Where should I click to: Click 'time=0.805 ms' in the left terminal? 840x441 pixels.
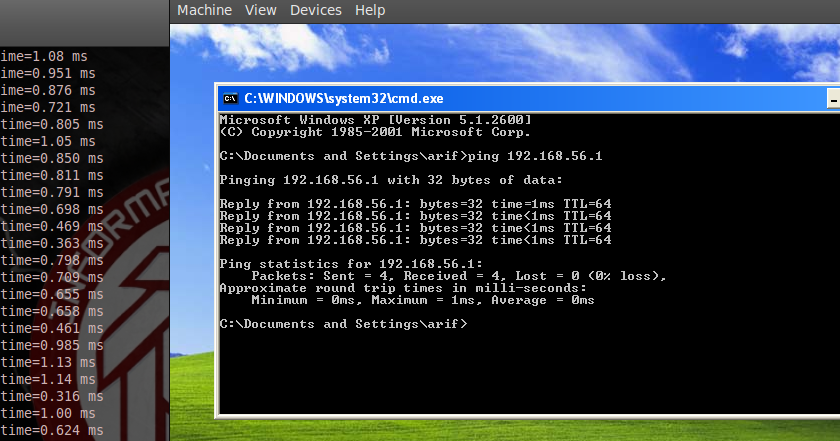52,124
